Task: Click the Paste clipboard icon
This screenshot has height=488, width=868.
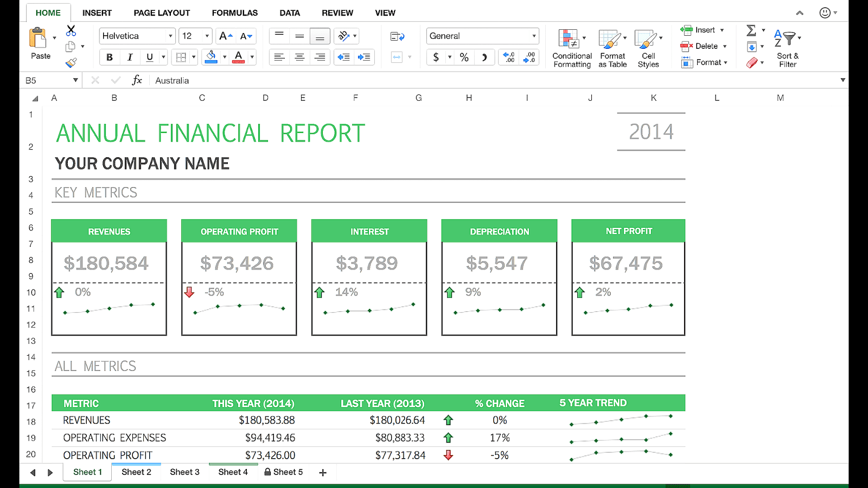Action: (x=38, y=38)
